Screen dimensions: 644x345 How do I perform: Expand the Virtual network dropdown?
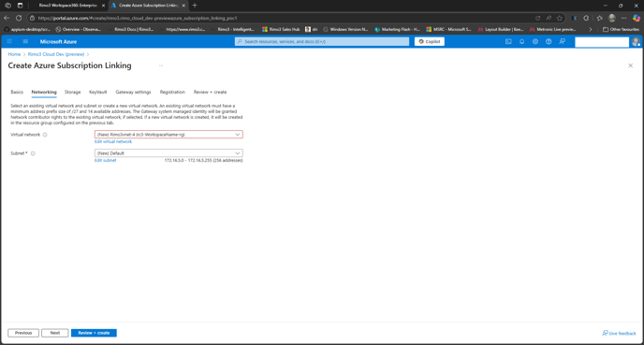tap(168, 135)
